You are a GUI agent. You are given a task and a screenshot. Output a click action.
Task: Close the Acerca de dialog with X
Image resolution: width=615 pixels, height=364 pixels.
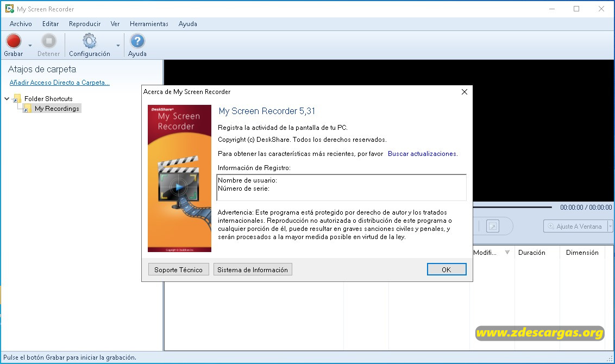pos(465,92)
